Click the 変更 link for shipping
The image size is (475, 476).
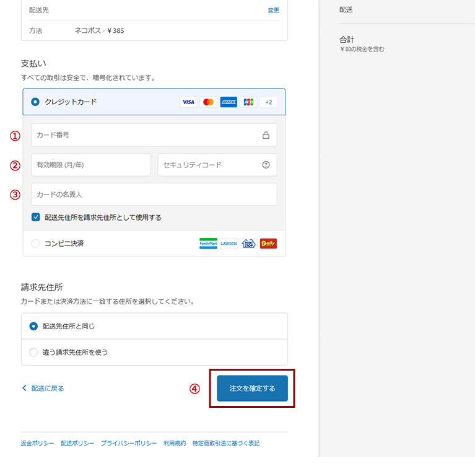point(273,11)
